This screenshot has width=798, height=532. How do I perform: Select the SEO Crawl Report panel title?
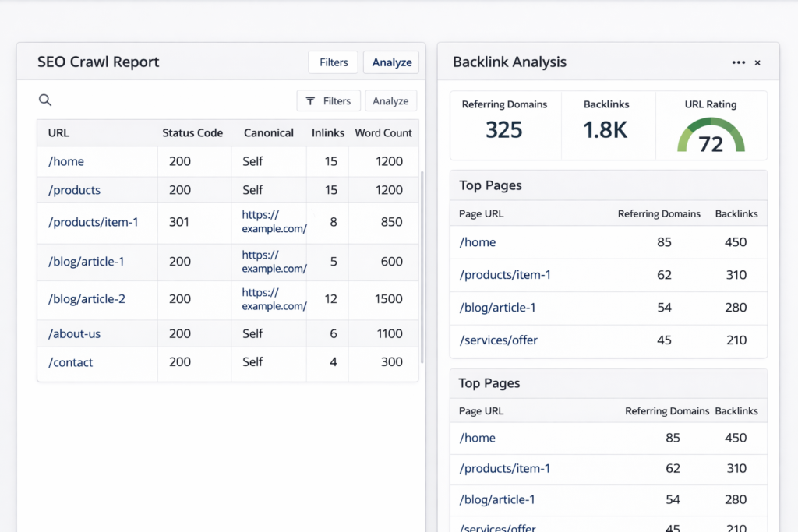coord(98,62)
